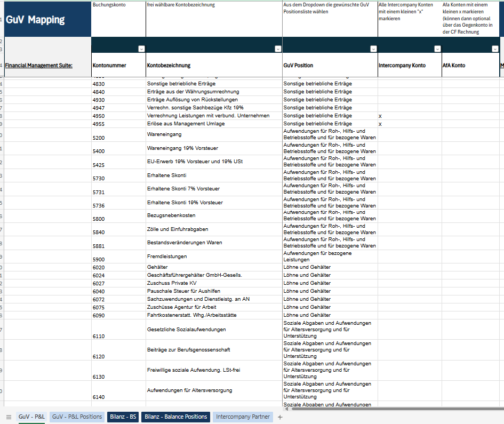Select 'Wareneingang 19% Vorsteuer' cell

(214, 148)
